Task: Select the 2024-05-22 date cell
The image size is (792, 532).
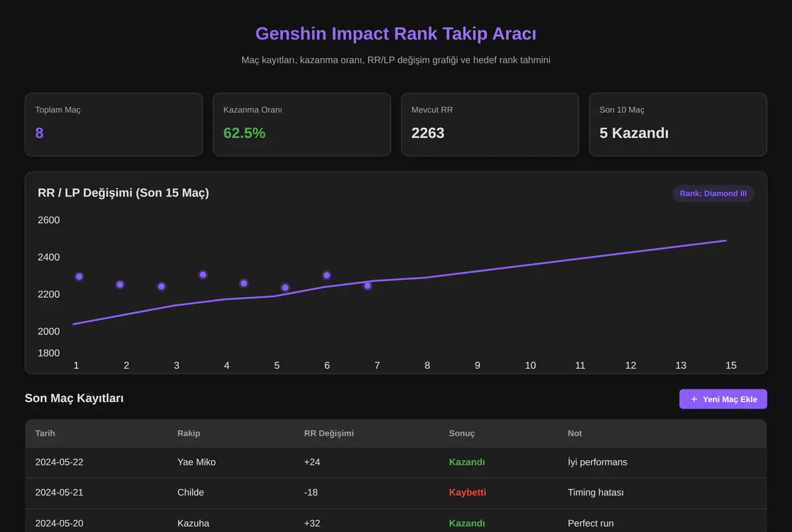Action: tap(59, 462)
